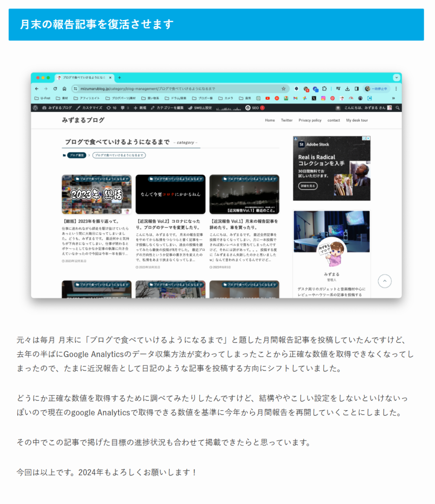Open article 【近況報告 Vol.1】月末の報告記事を辞めたり
The image size is (435, 504).
pos(244,224)
